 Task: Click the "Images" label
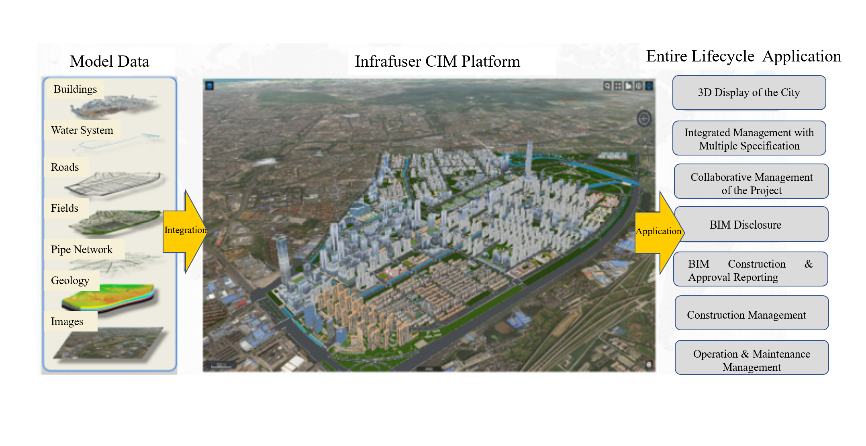click(67, 322)
